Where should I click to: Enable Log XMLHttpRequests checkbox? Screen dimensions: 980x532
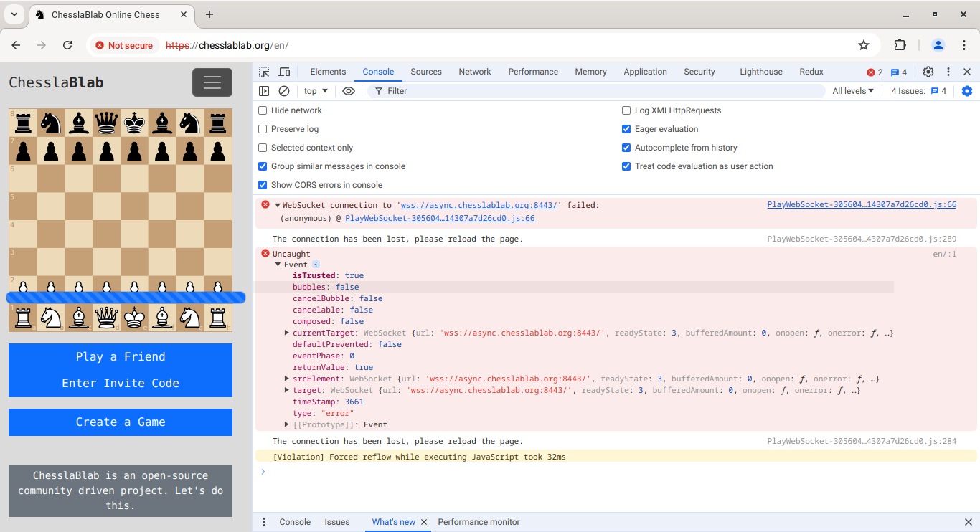tap(626, 110)
